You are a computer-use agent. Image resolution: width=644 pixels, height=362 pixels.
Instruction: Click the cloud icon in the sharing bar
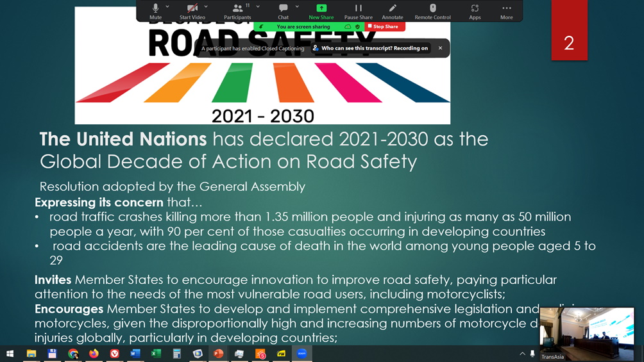coord(348,27)
